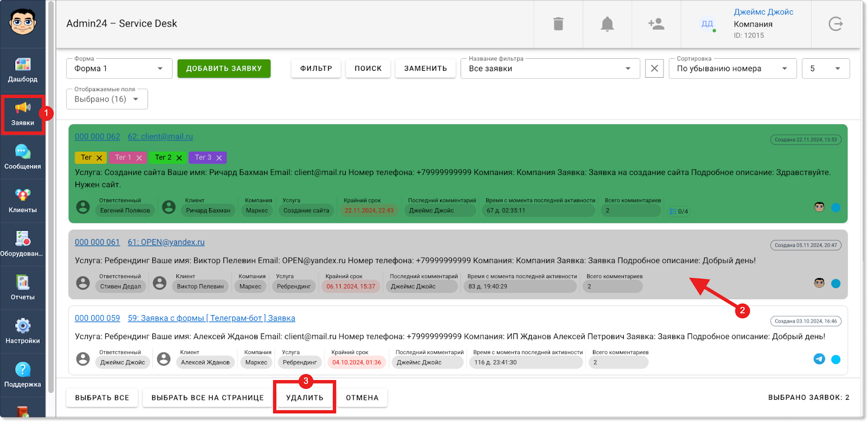Open the 61: OPEN@yandex.ru link
Viewport: 868px width, 422px height.
pyautogui.click(x=167, y=242)
